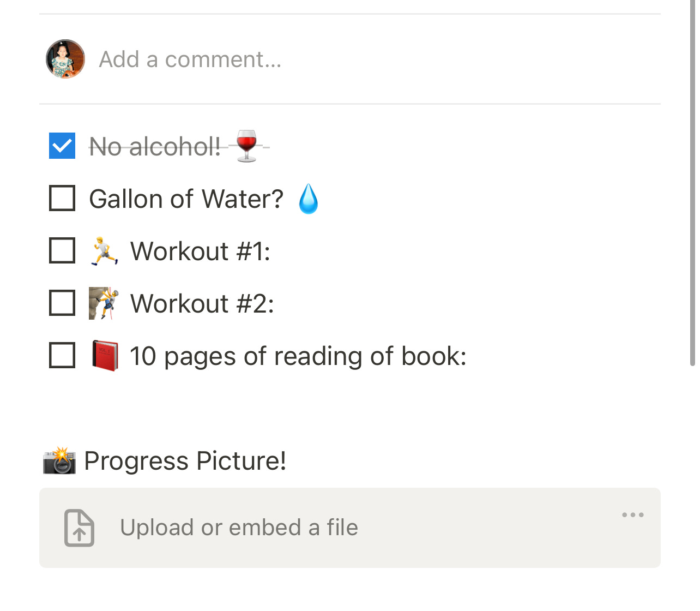Click the user avatar picture

pos(65,59)
